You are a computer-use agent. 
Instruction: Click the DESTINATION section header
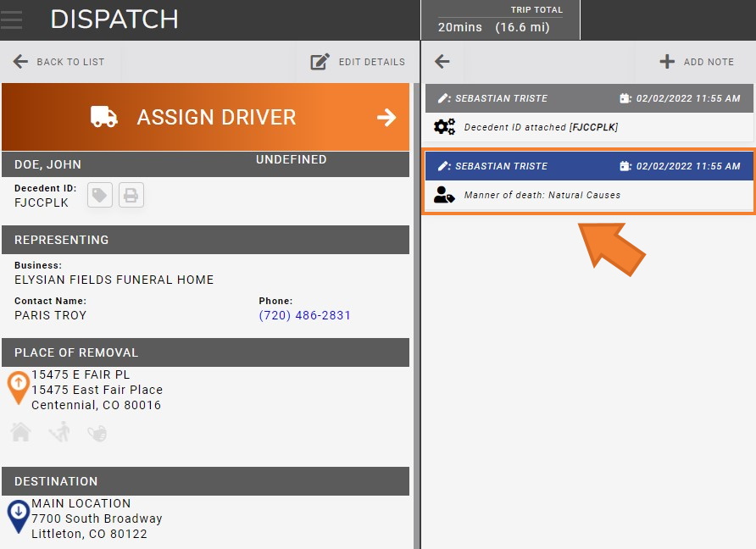[x=205, y=481]
